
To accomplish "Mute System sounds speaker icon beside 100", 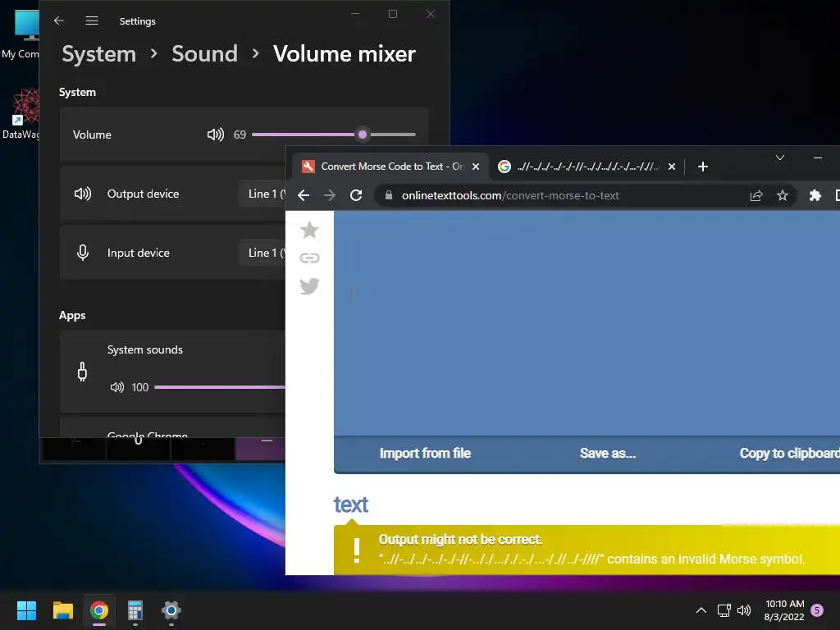I will (x=116, y=387).
